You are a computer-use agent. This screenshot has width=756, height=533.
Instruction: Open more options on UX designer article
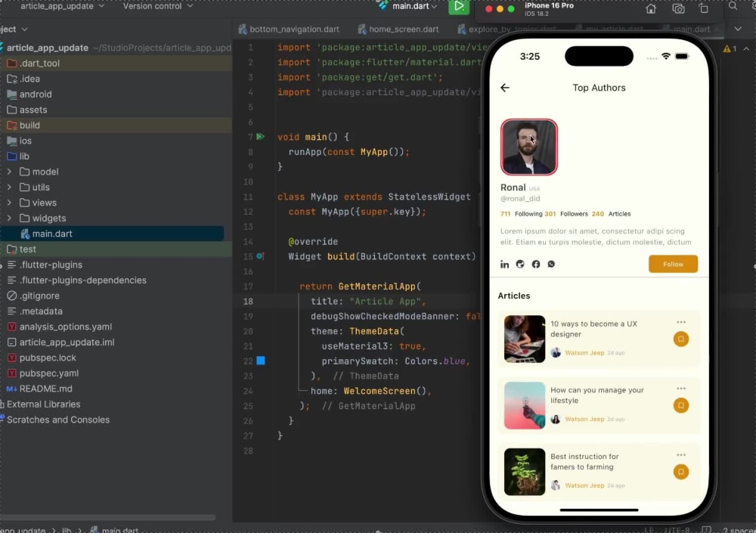(x=681, y=322)
